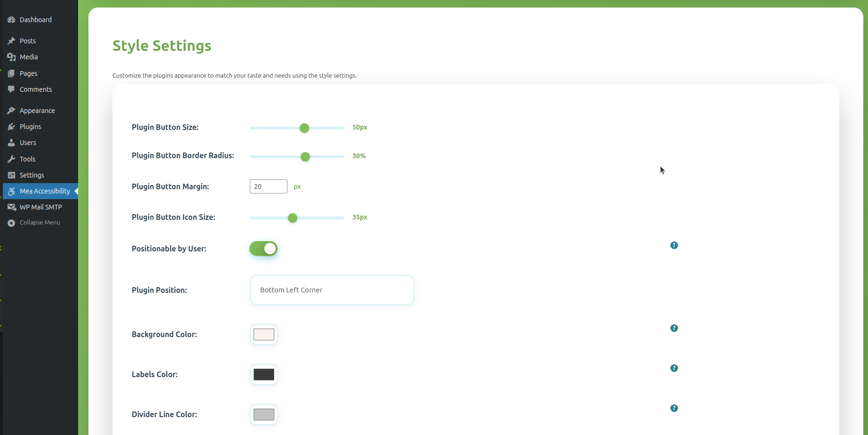This screenshot has width=868, height=435.
Task: Click the Plugins icon
Action: [11, 126]
